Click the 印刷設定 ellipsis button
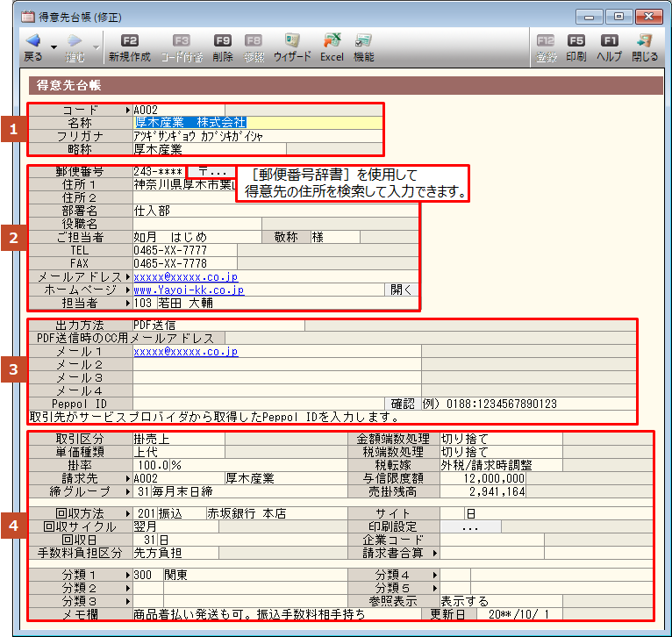Viewport: 672px width, 637px height. [469, 526]
